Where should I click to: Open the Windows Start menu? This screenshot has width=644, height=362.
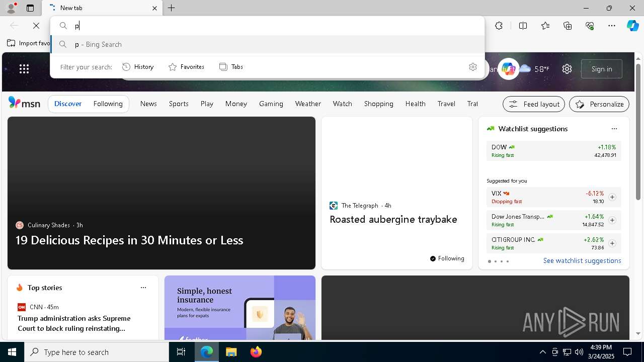pyautogui.click(x=12, y=352)
